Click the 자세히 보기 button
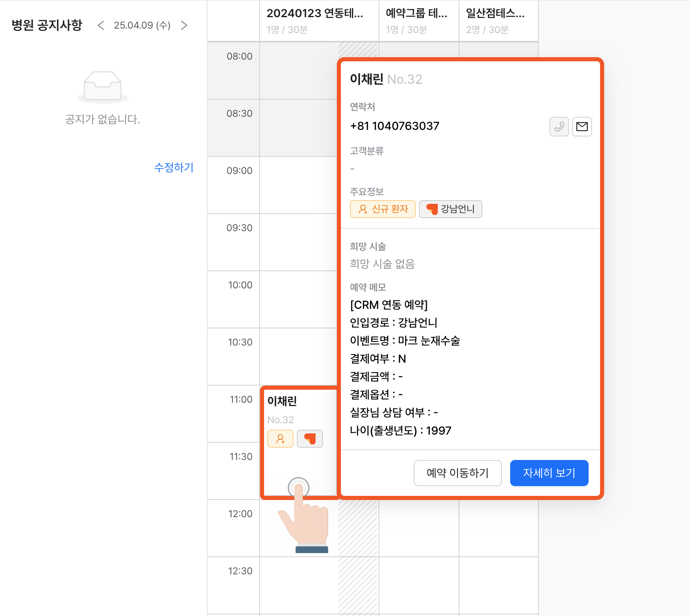 coord(549,473)
